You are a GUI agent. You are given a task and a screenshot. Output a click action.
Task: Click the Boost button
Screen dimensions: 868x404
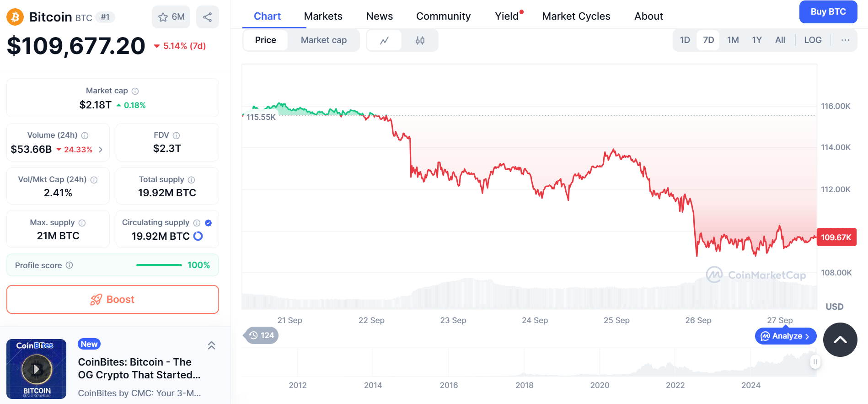(113, 300)
